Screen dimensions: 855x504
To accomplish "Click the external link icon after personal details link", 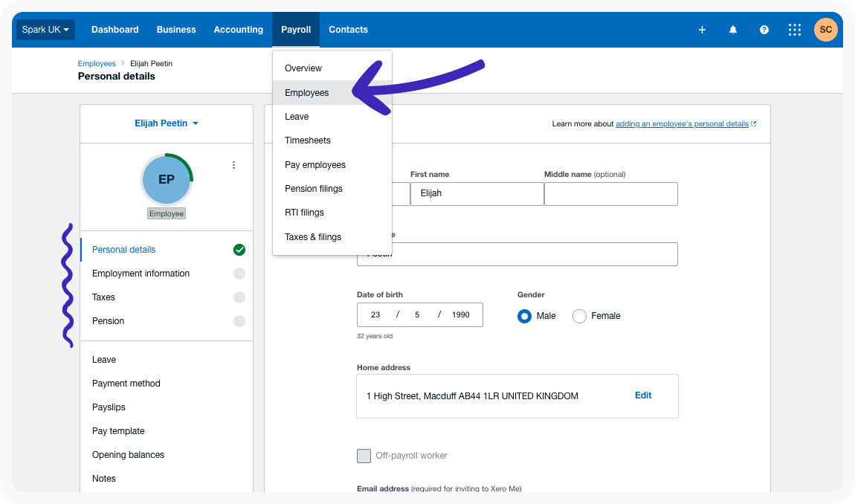I will [754, 124].
